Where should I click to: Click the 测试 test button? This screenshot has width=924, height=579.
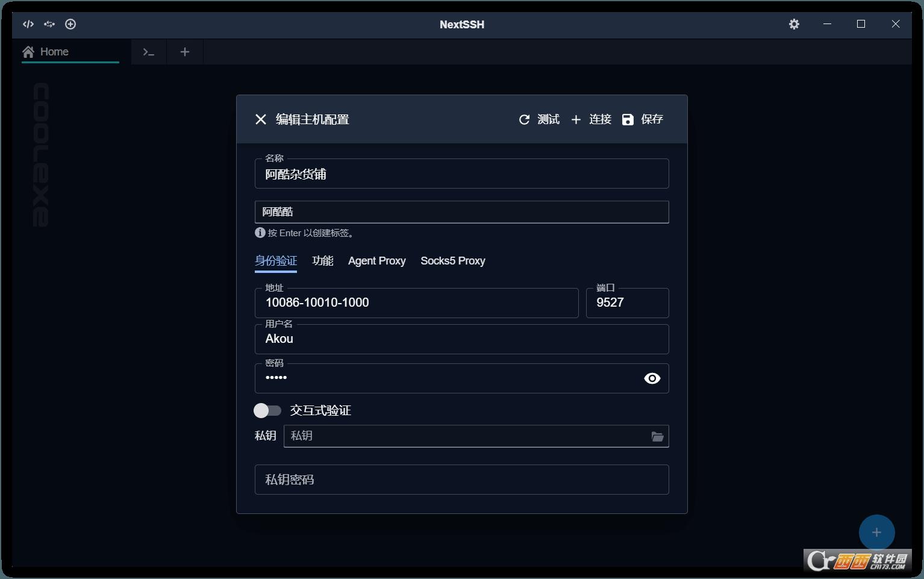pos(539,119)
